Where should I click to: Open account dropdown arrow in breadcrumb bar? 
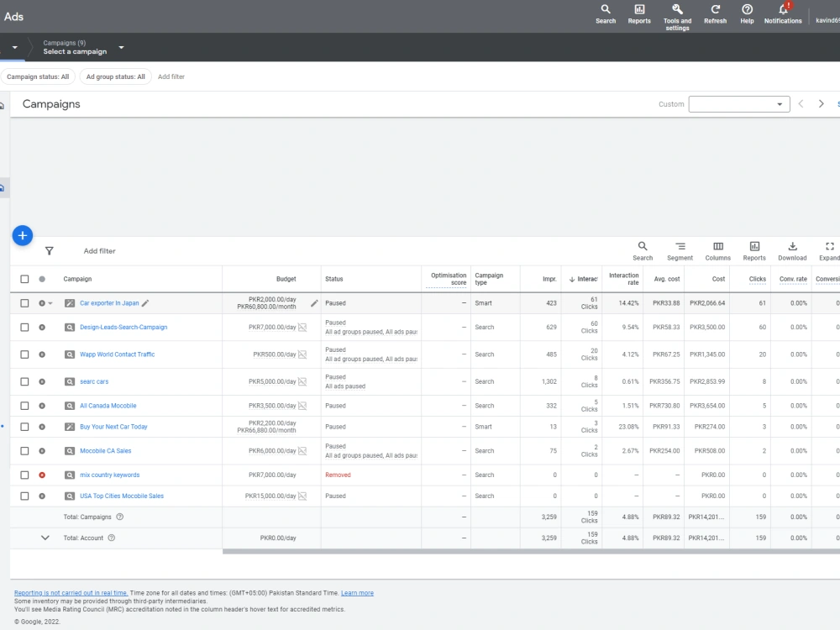pos(15,47)
